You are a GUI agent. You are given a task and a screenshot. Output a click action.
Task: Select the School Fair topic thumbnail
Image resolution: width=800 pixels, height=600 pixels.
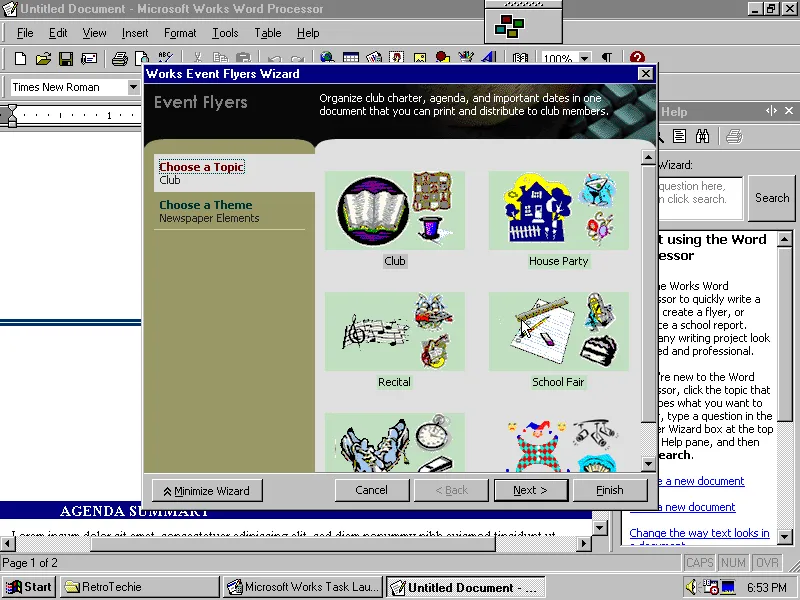point(558,331)
